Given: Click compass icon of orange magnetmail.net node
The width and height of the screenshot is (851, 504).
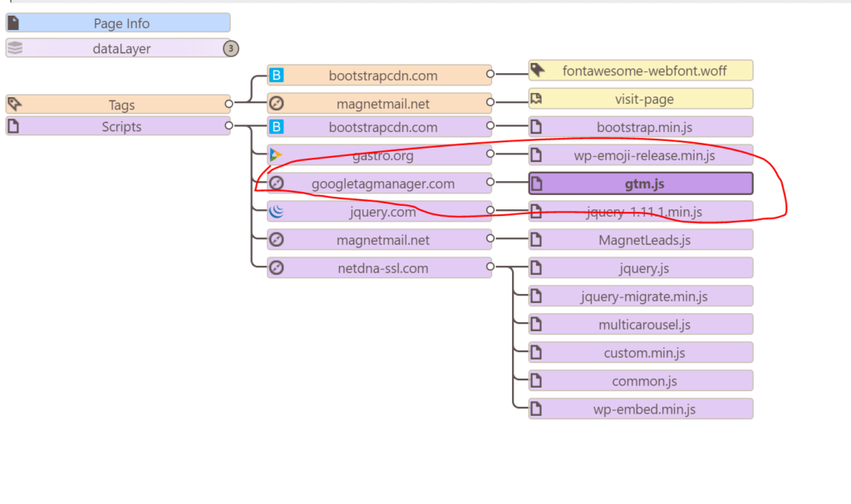Looking at the screenshot, I should click(x=276, y=103).
